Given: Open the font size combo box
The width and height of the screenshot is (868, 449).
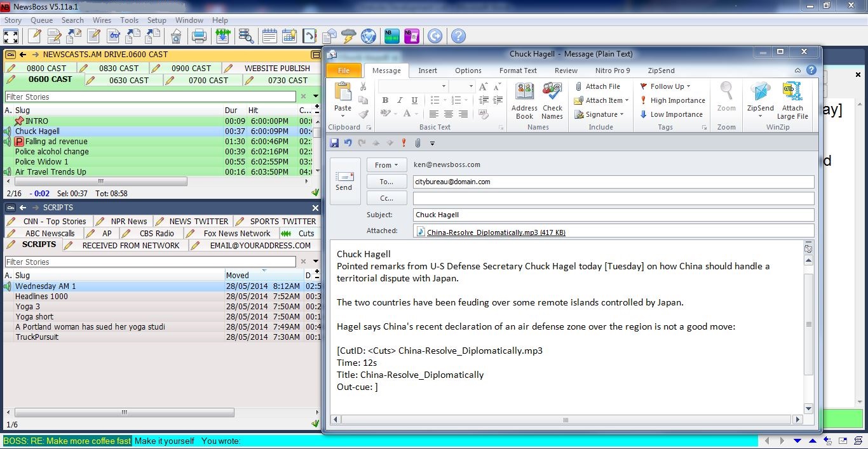Looking at the screenshot, I should tap(461, 86).
